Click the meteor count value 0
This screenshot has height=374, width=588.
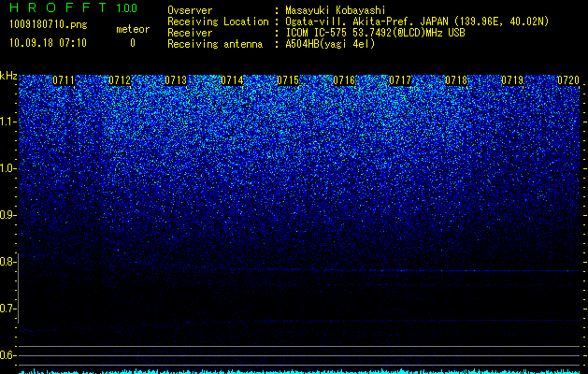click(x=133, y=43)
